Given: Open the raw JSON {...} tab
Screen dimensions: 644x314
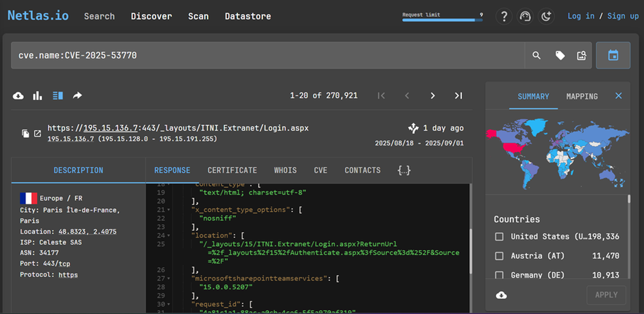Looking at the screenshot, I should 404,170.
